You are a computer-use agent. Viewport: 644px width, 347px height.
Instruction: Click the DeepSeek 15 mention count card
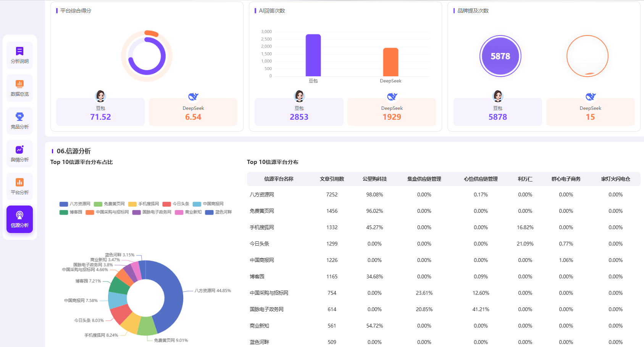[591, 112]
